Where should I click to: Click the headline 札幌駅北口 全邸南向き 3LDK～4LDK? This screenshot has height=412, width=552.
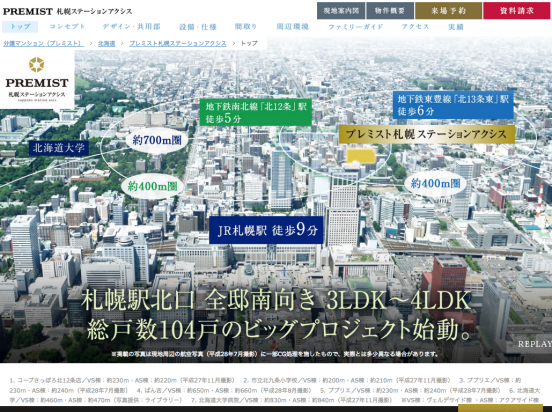(x=276, y=300)
